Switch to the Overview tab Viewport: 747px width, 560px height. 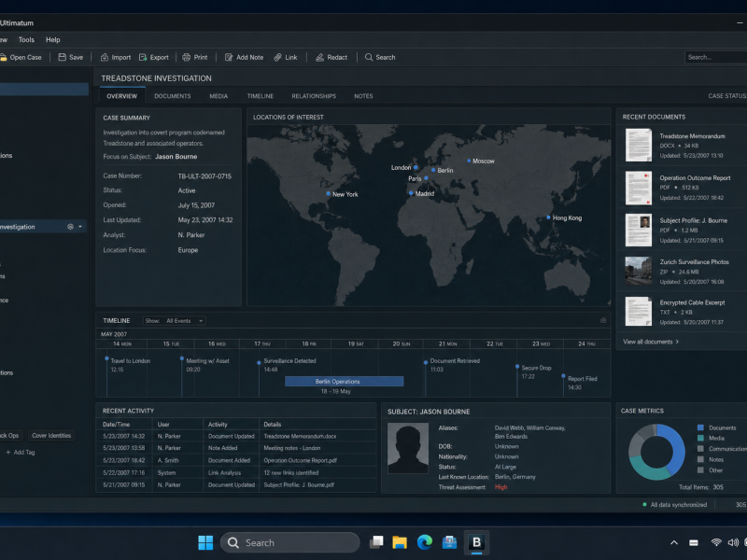tap(122, 96)
